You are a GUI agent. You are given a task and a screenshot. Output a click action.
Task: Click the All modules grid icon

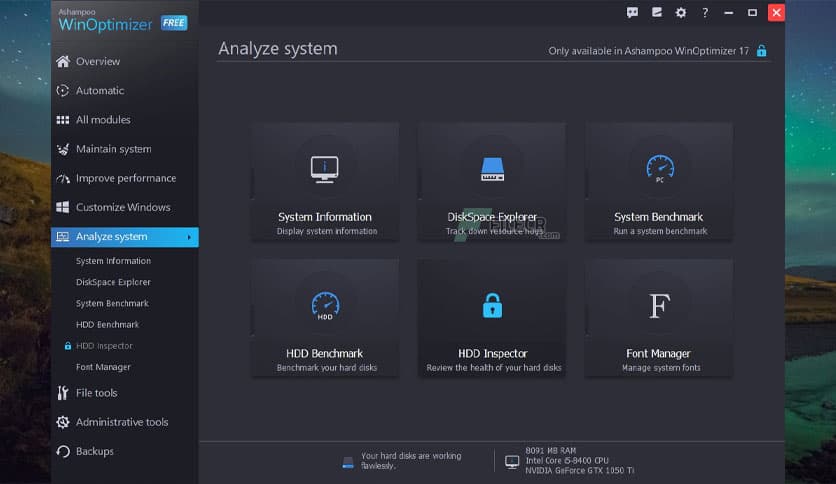[63, 120]
